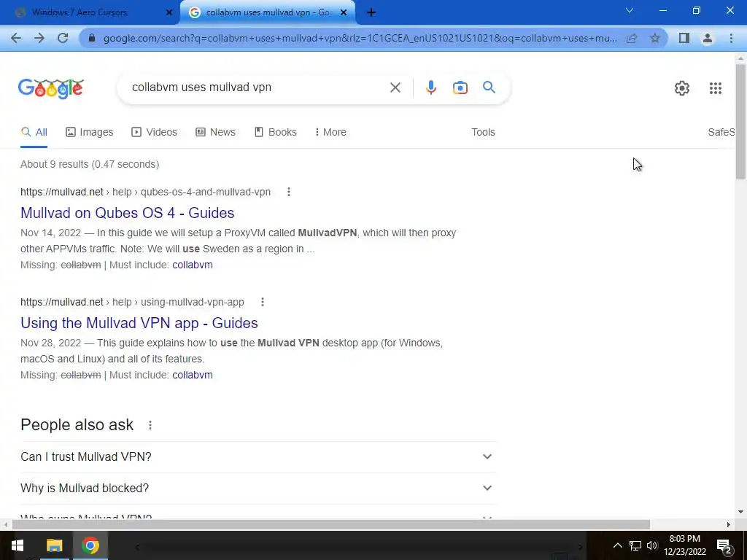Click the Chrome taskbar icon
Screen dimensions: 747x560
click(x=90, y=545)
